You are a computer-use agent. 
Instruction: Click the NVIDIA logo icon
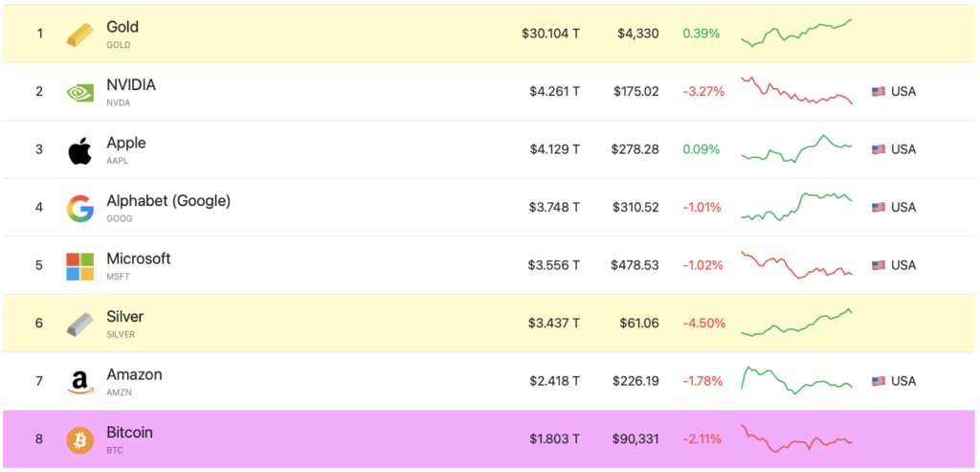coord(80,92)
